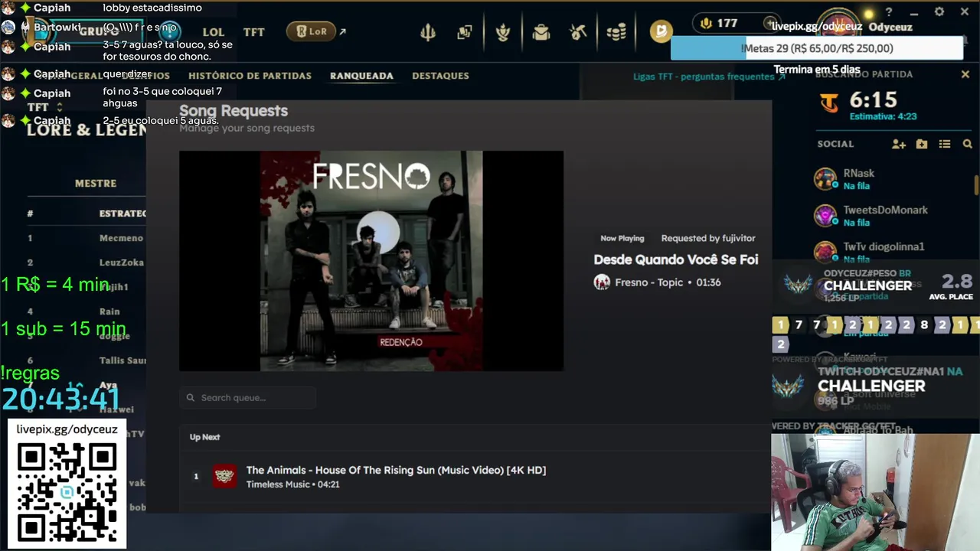Open the coin stack Store icon

click(x=616, y=32)
